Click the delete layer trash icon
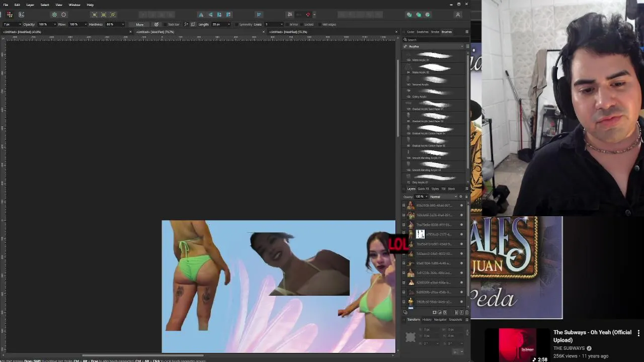Screen dimensions: 644x362 pos(466,312)
